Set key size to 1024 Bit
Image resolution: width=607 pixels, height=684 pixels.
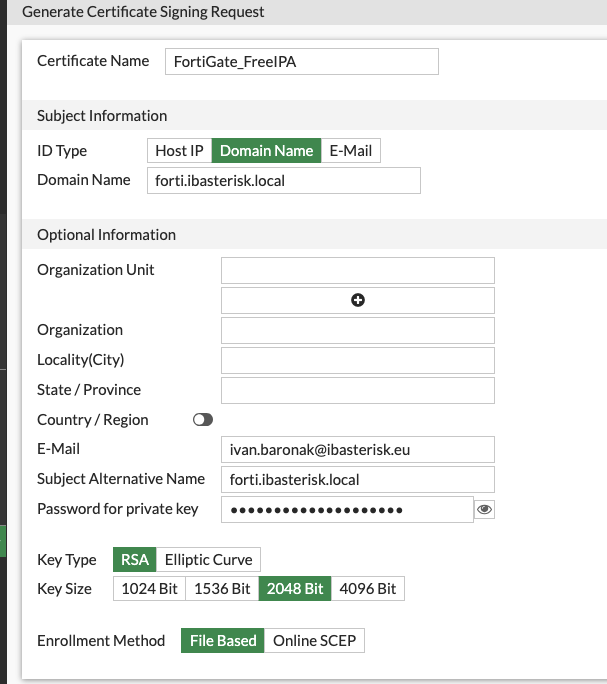[149, 588]
